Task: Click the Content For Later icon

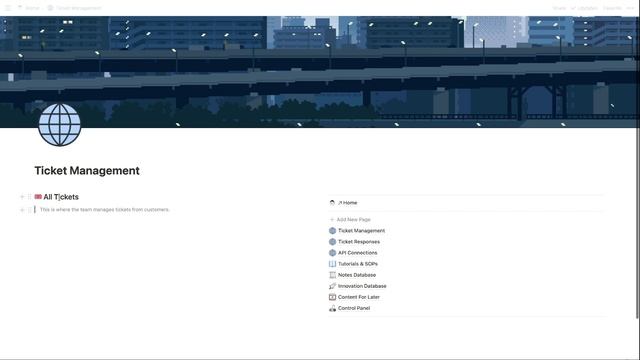Action: [x=332, y=297]
